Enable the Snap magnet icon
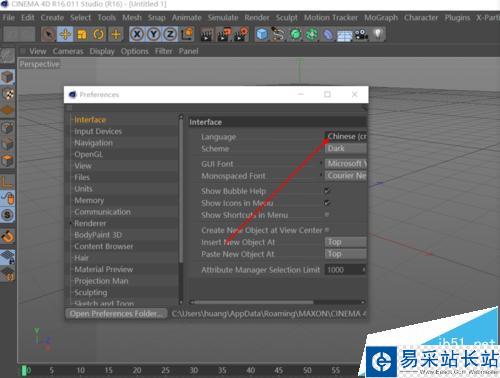Screen dimensions: 500x378 [x=7, y=236]
